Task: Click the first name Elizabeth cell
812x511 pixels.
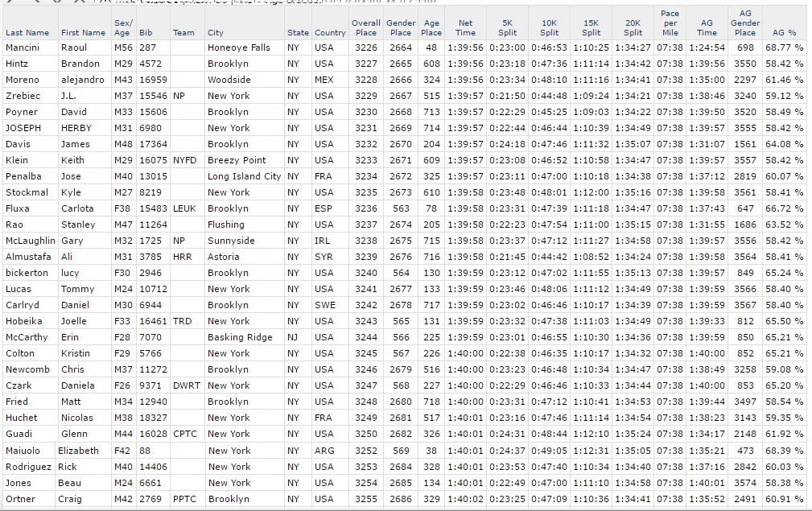Action: click(78, 451)
